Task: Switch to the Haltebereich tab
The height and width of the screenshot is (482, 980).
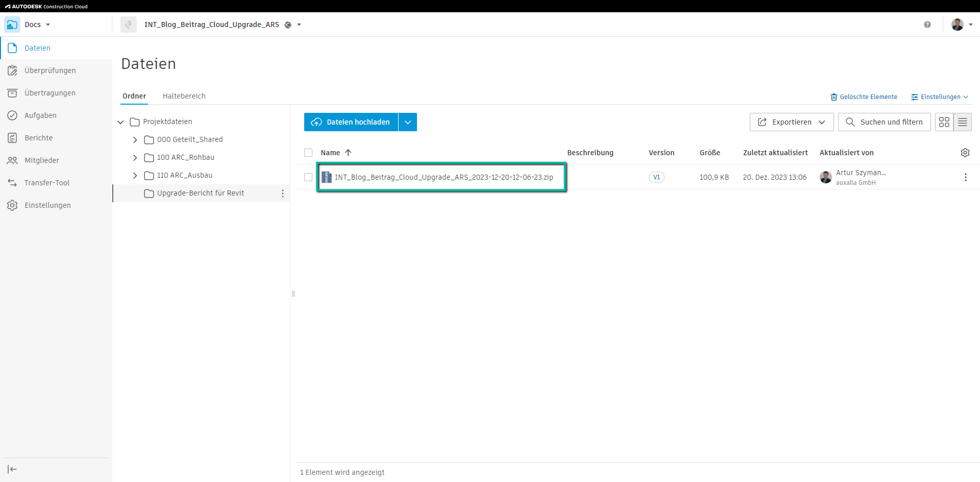Action: [x=184, y=96]
